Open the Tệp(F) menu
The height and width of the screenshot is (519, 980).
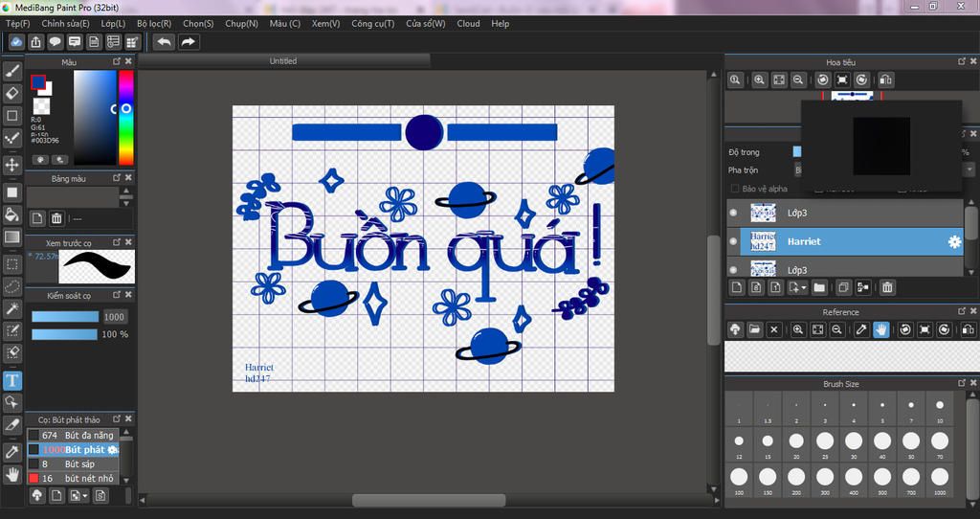(17, 24)
